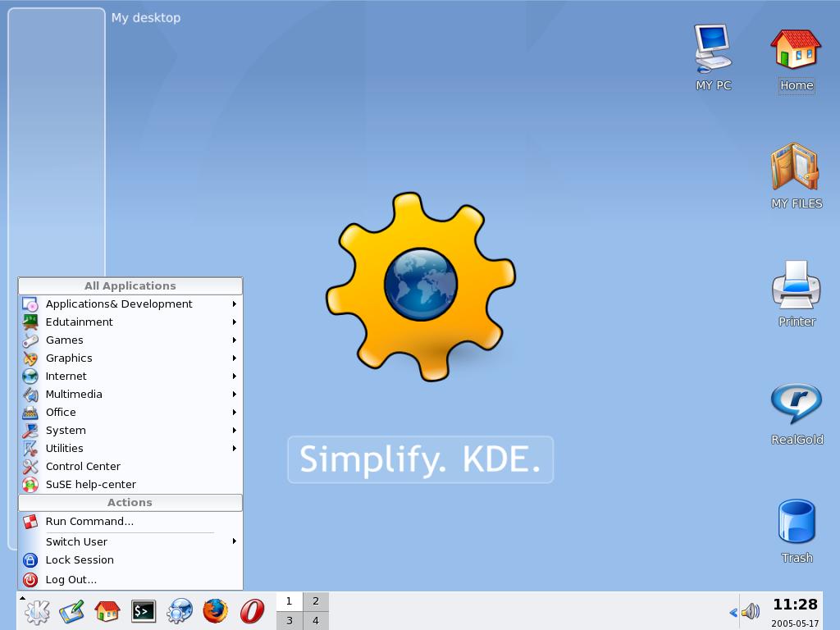
Task: Click the Games joystick icon
Action: (30, 340)
